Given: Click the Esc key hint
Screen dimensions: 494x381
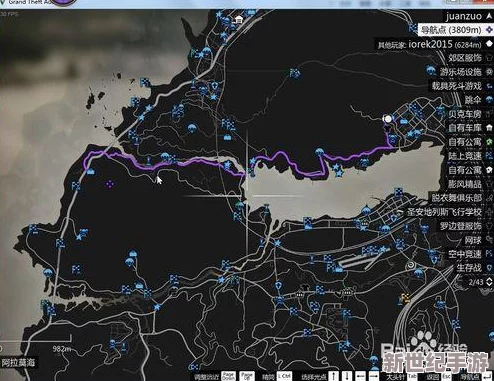Looking at the screenshot, I should click(447, 376).
